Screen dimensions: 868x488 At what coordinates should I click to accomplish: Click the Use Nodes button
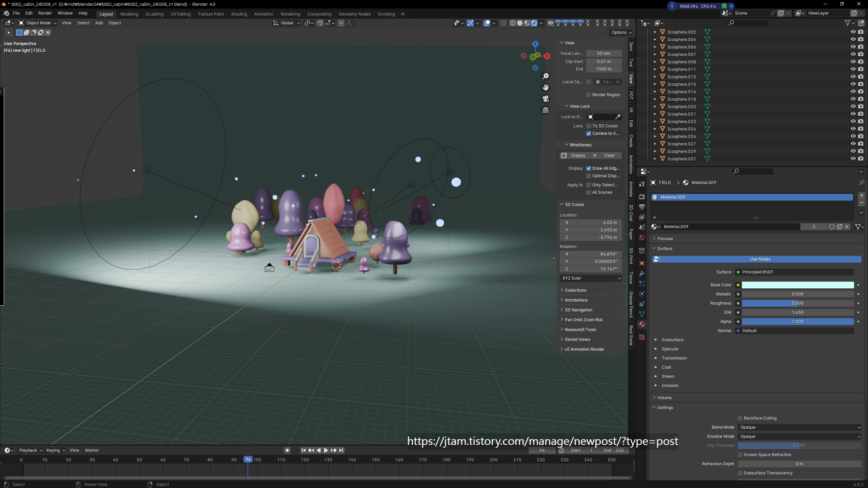760,259
